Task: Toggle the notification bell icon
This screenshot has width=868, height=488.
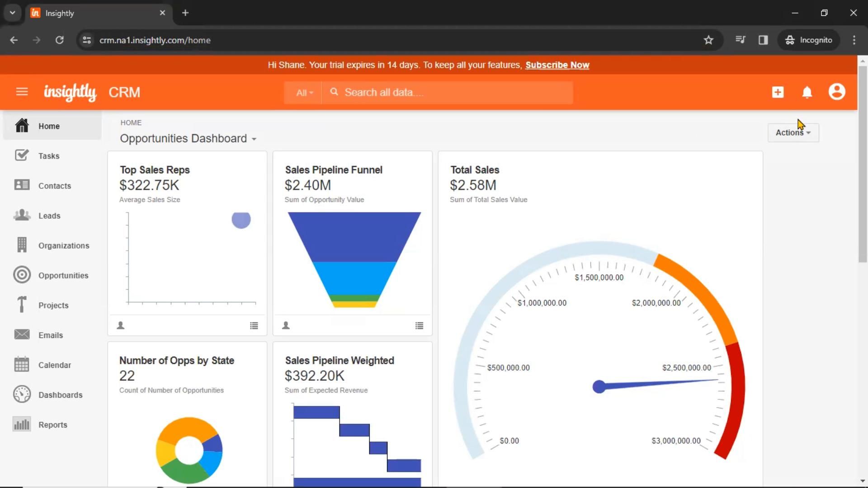Action: click(x=807, y=92)
